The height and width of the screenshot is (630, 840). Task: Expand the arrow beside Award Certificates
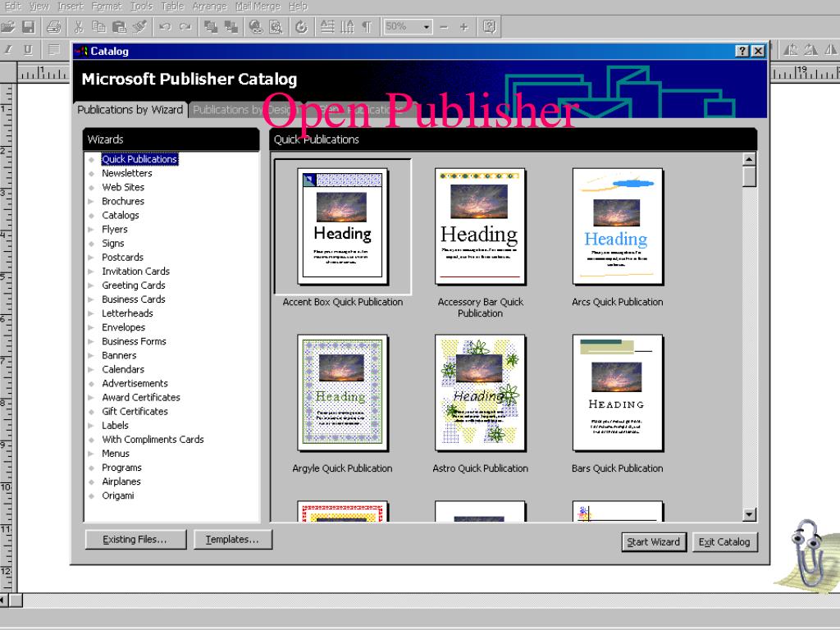tap(91, 398)
